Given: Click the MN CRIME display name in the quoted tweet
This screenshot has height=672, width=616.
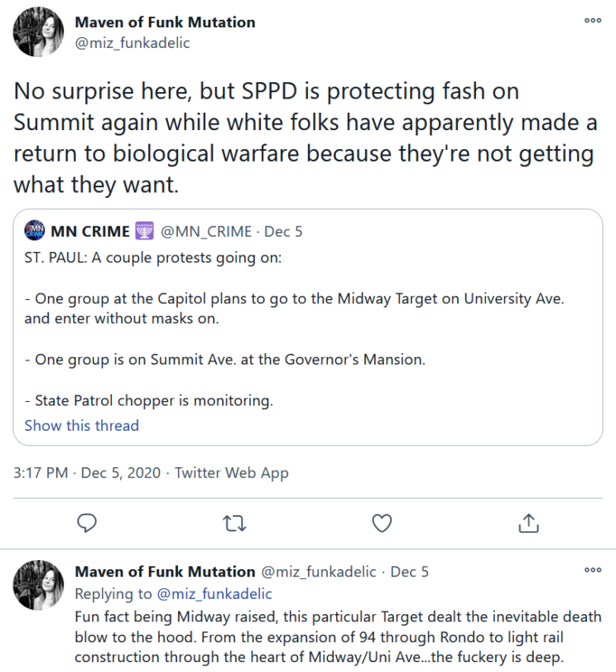Looking at the screenshot, I should pyautogui.click(x=90, y=231).
